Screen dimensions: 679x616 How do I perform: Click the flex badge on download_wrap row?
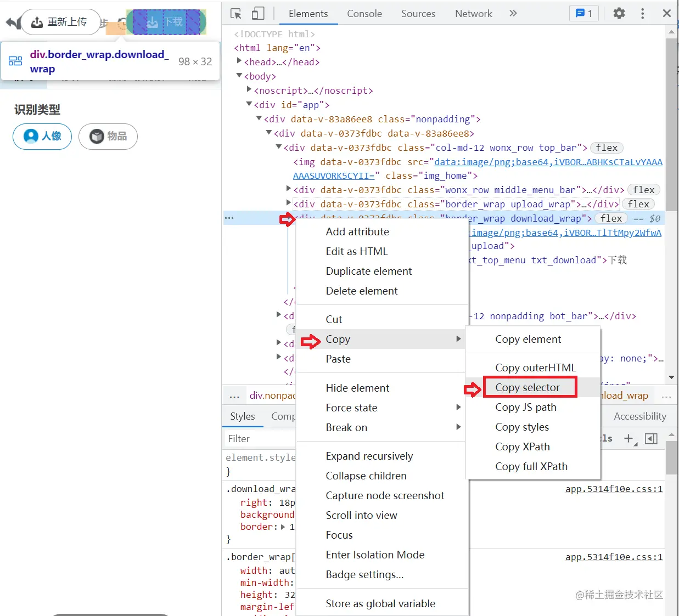[611, 218]
